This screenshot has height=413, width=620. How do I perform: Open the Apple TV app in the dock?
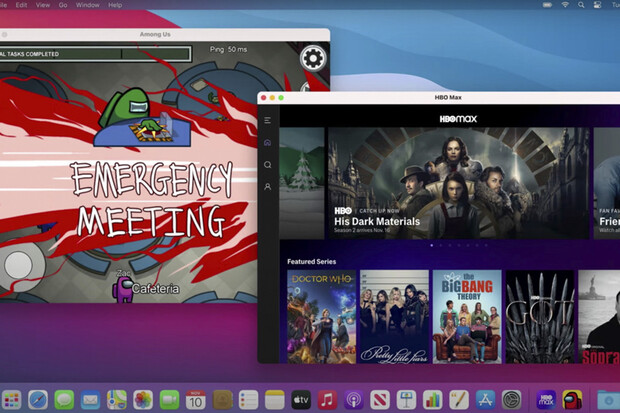click(x=300, y=399)
